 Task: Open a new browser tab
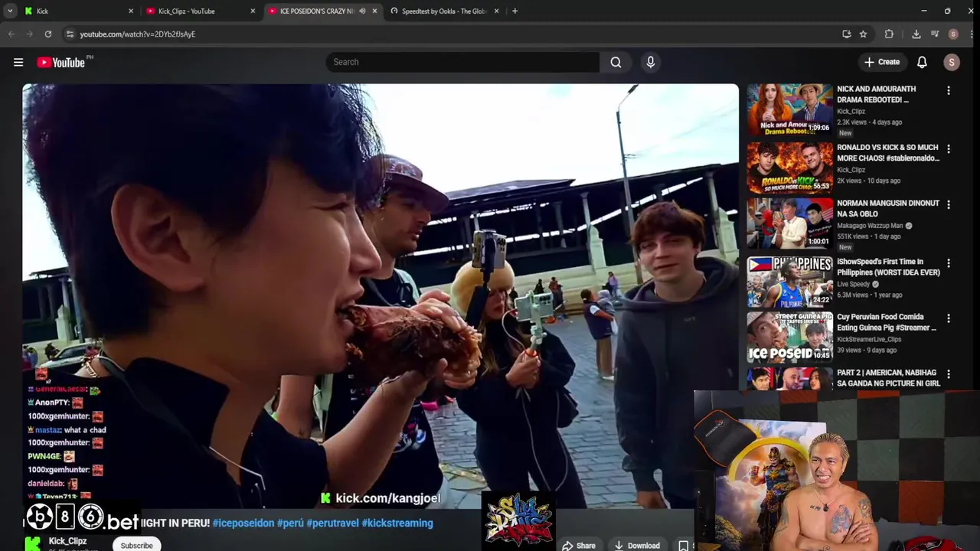[514, 11]
